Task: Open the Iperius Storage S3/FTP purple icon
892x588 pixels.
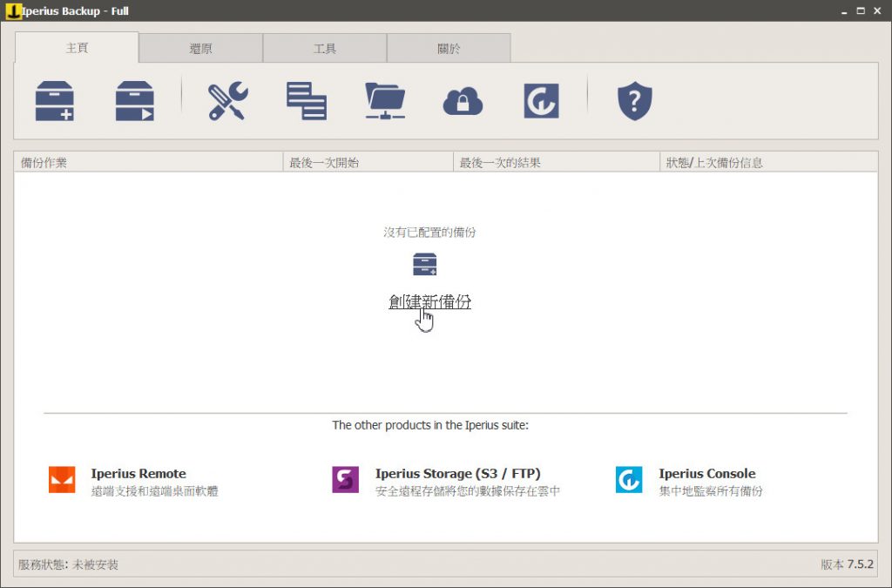Action: 345,478
